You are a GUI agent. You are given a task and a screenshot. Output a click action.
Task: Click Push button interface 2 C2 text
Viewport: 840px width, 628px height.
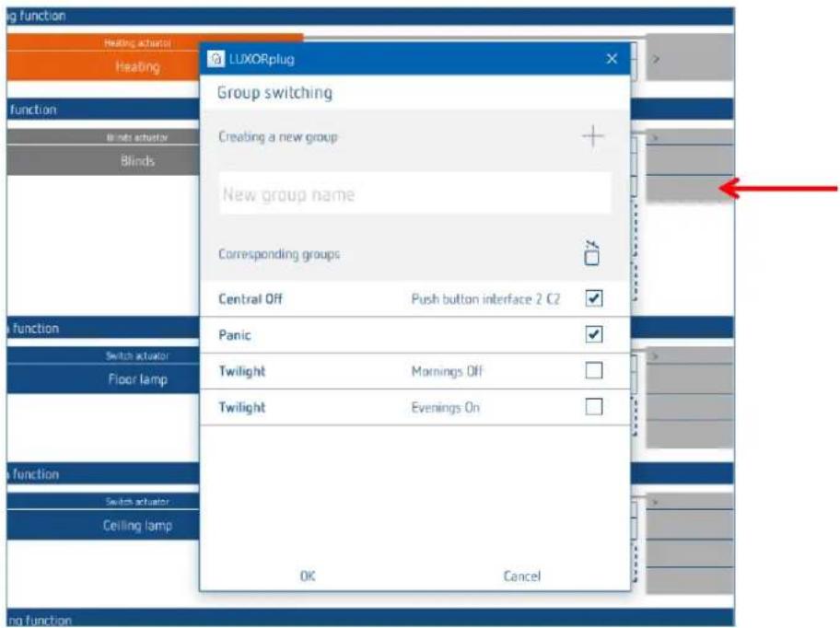pyautogui.click(x=485, y=298)
